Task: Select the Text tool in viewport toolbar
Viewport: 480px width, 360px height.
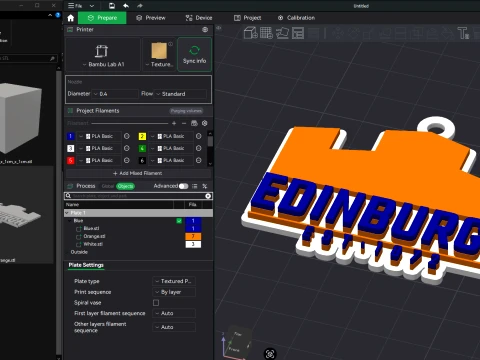Action: 463,33
